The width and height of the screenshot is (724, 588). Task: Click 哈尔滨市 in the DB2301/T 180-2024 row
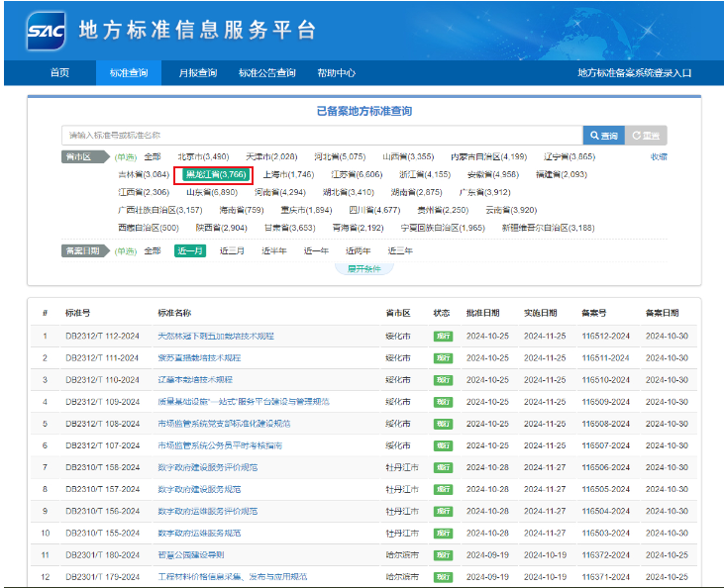402,555
